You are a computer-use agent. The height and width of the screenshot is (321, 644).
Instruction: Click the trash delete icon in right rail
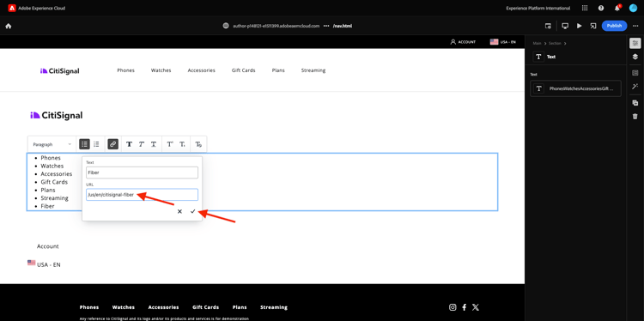click(x=635, y=117)
